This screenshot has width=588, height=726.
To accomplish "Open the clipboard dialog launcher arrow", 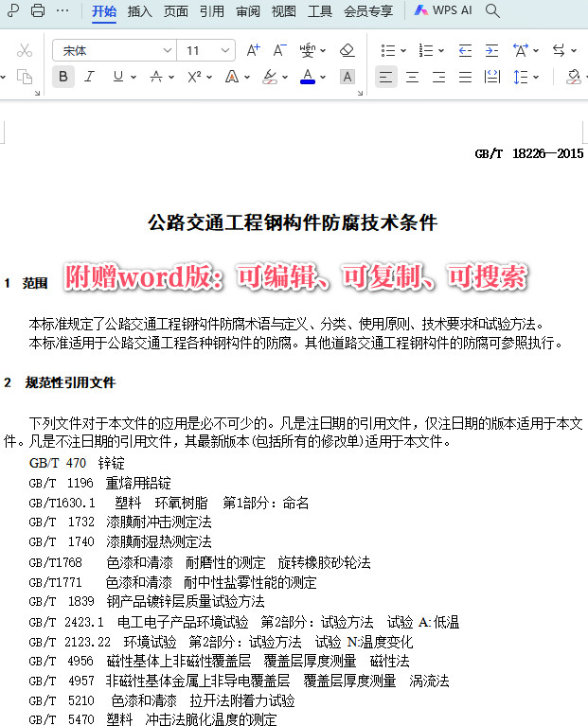I will point(38,93).
